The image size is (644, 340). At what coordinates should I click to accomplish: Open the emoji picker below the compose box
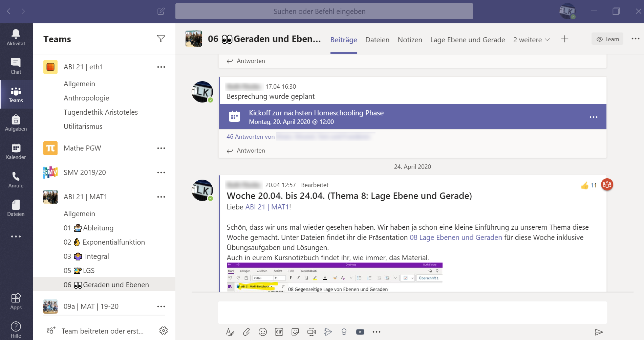(x=262, y=332)
